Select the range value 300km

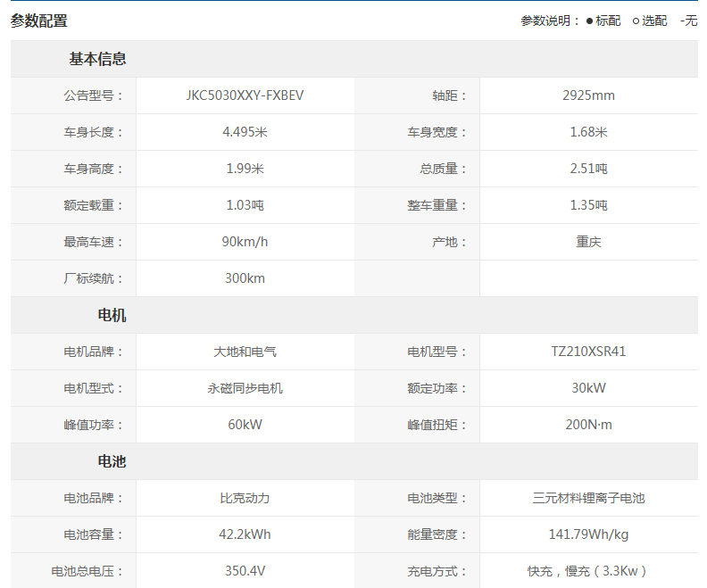click(x=245, y=278)
